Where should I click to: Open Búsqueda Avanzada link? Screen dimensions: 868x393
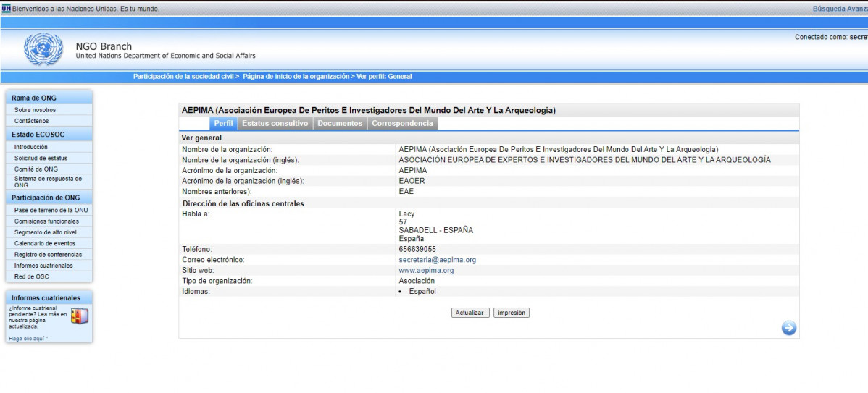point(840,9)
